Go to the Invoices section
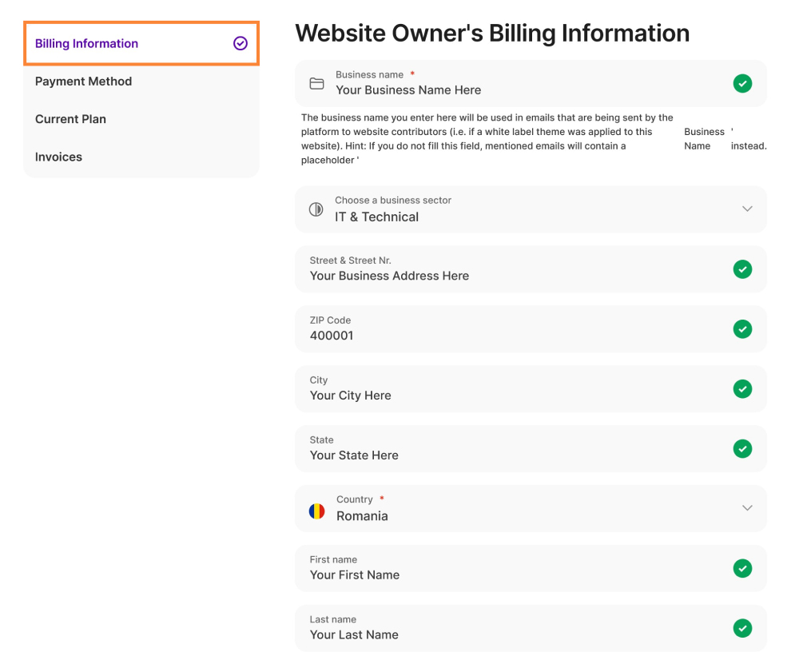Image resolution: width=799 pixels, height=672 pixels. [58, 157]
